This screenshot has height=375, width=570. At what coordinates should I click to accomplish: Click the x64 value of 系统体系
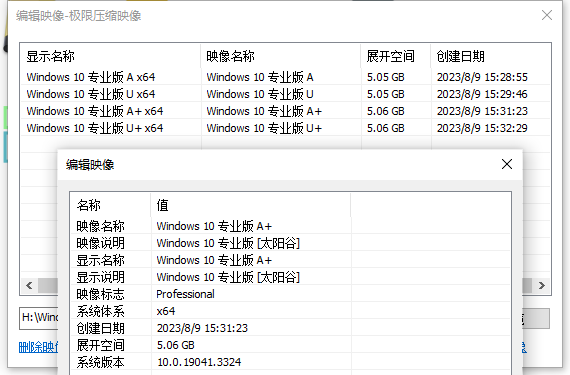(166, 311)
